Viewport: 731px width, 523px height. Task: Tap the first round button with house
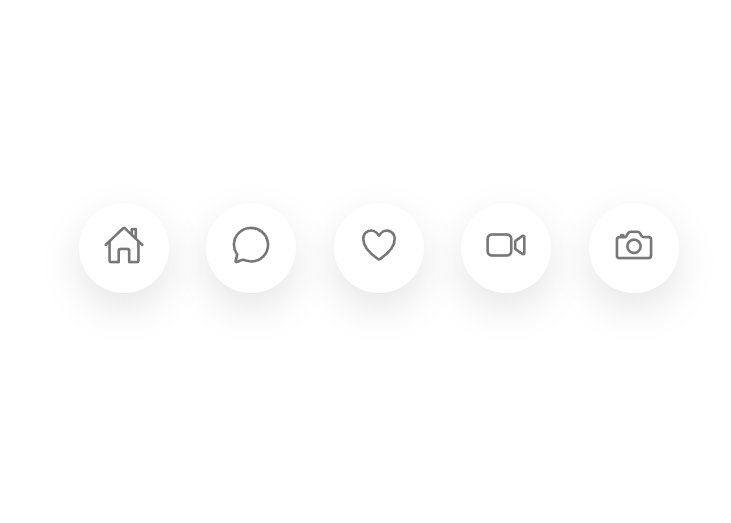click(x=124, y=248)
